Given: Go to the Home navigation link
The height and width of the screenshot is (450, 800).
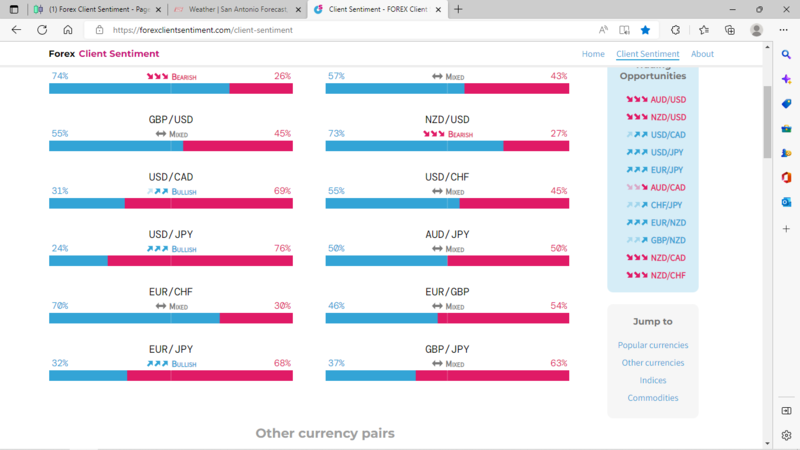Looking at the screenshot, I should 593,54.
